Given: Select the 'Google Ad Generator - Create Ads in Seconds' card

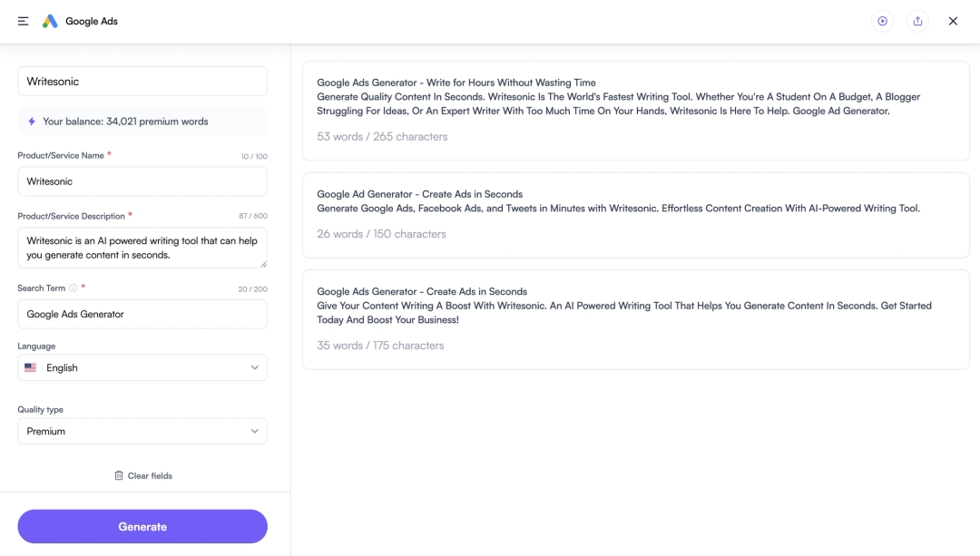Looking at the screenshot, I should tap(635, 215).
